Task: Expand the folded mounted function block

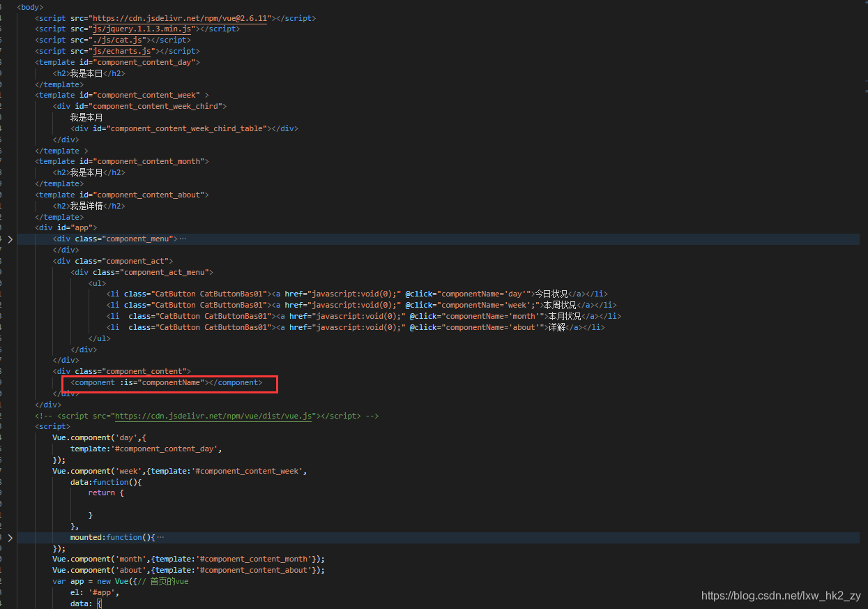Action: tap(10, 538)
